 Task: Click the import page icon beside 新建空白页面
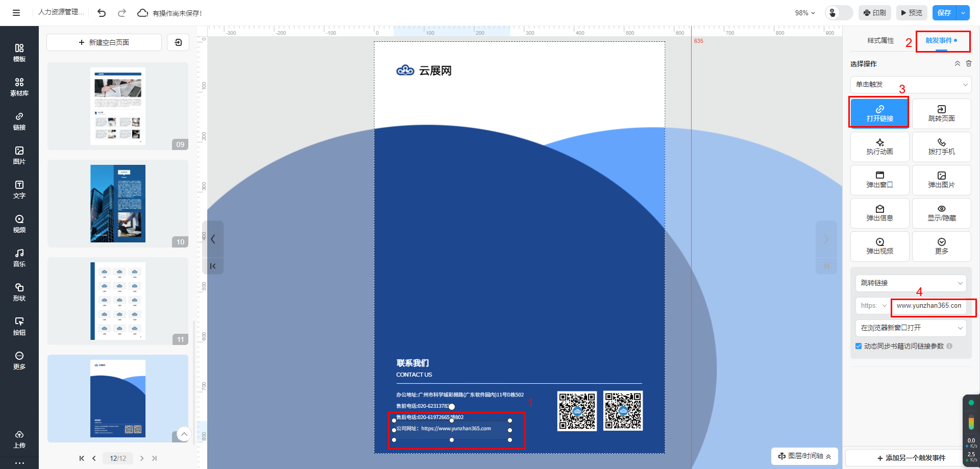178,42
